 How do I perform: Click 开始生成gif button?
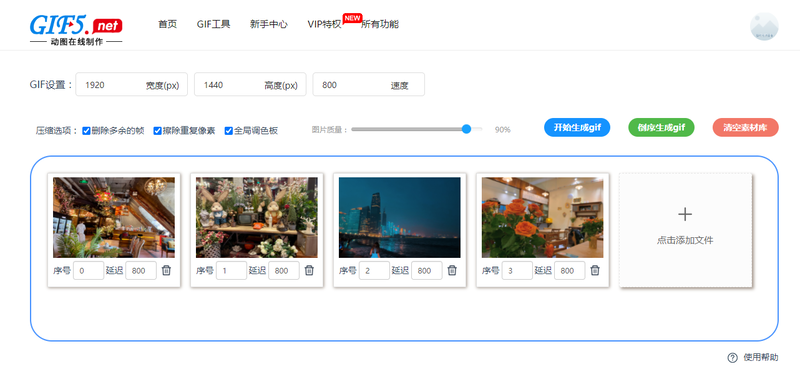[x=577, y=128]
